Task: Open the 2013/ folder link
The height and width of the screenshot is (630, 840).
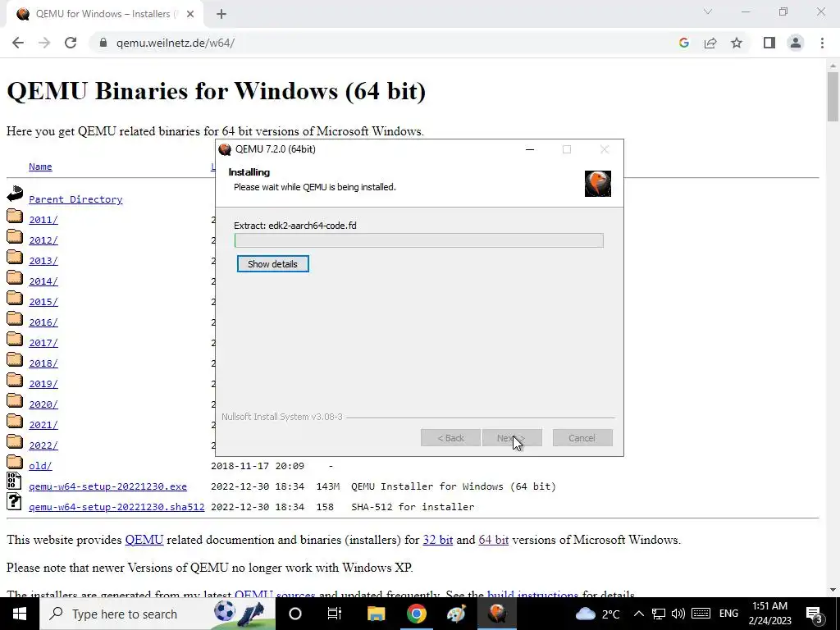Action: 43,261
